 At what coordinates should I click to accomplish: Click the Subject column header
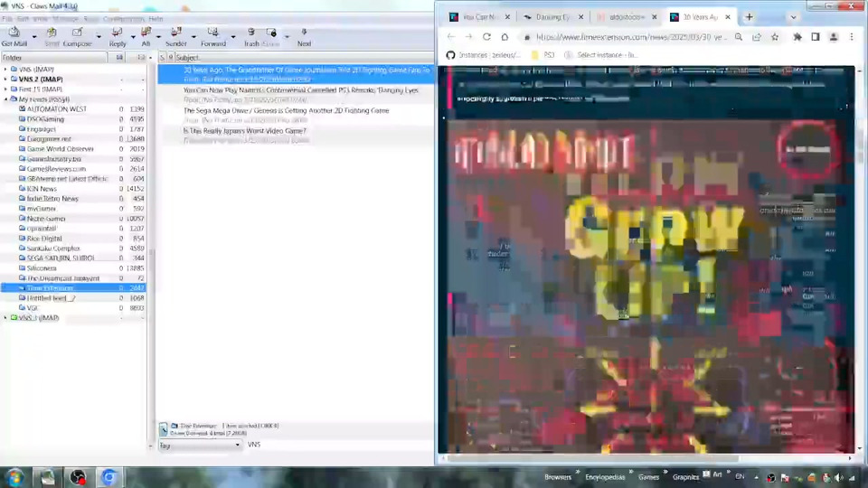tap(304, 58)
